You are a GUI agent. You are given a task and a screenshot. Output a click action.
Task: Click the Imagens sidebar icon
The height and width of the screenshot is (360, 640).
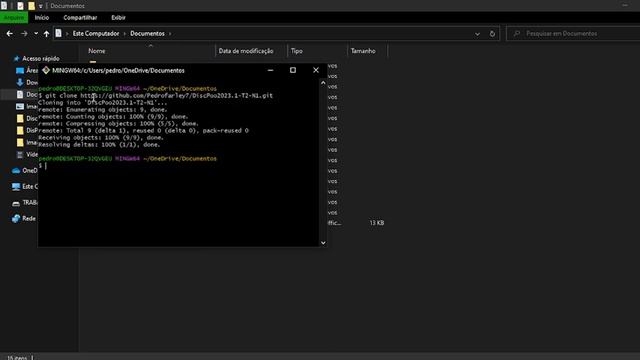tap(20, 107)
